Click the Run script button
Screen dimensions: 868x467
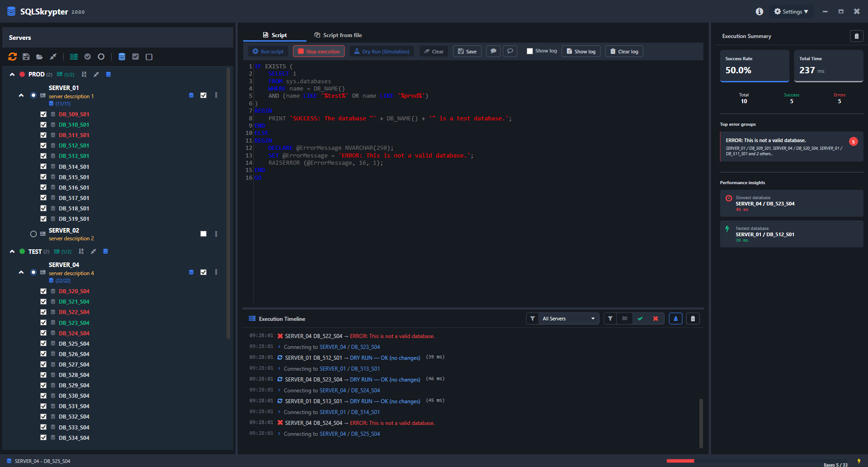[x=268, y=51]
